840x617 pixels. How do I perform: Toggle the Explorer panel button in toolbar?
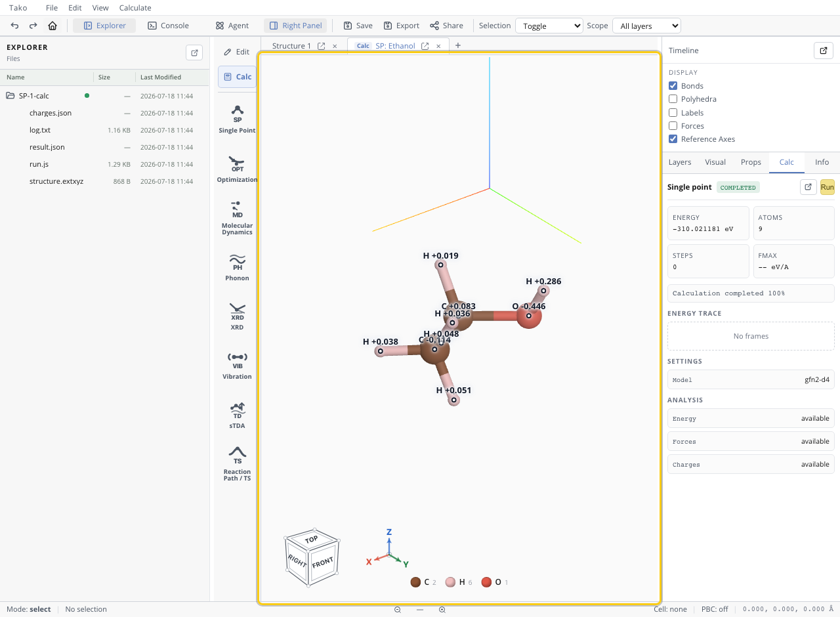pyautogui.click(x=104, y=26)
